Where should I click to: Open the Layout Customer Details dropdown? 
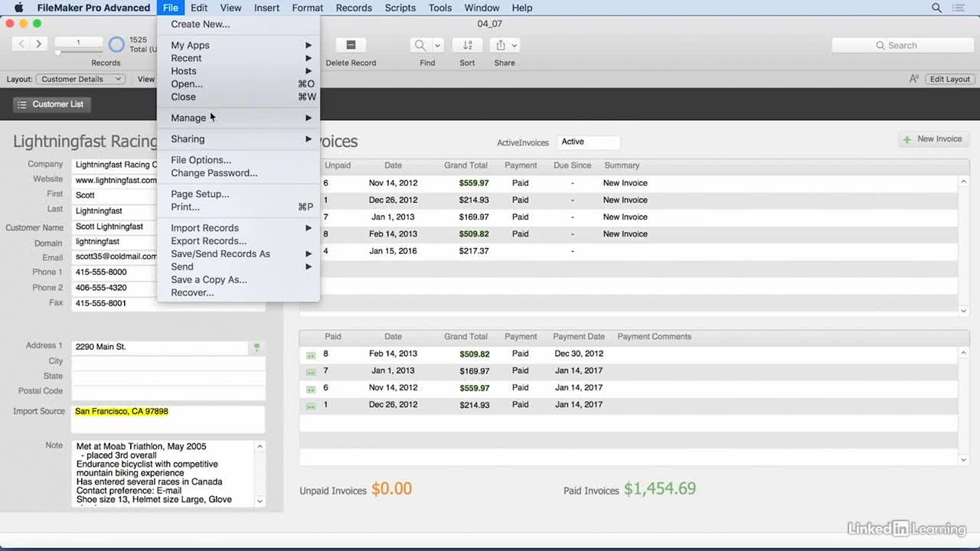coord(80,79)
